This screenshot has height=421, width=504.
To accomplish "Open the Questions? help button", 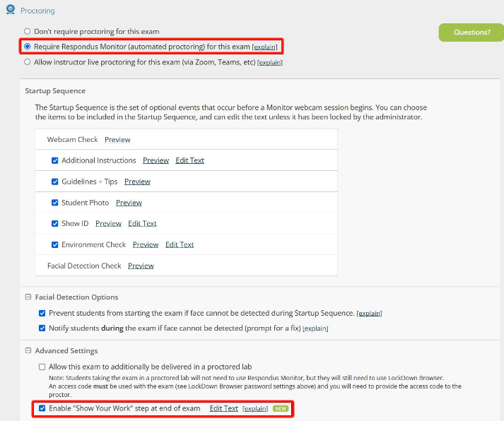I will pyautogui.click(x=471, y=32).
